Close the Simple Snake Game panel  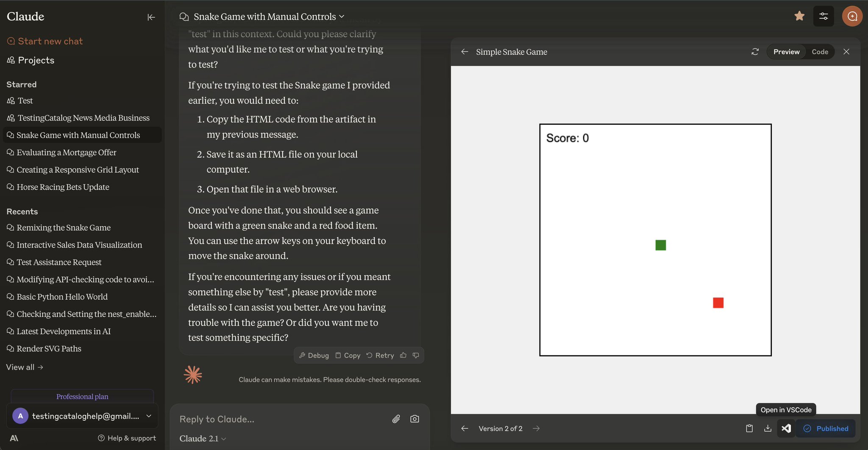[846, 52]
